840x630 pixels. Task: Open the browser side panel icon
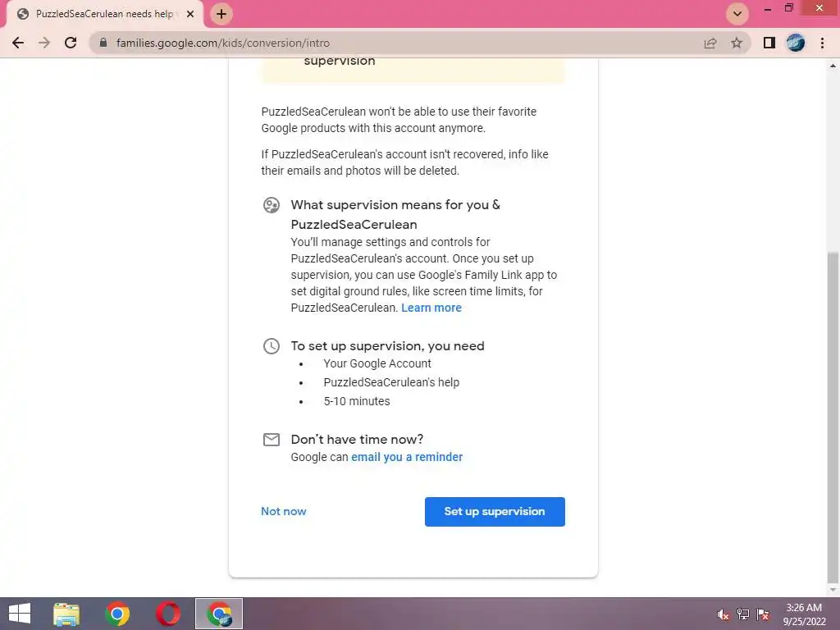coord(769,43)
